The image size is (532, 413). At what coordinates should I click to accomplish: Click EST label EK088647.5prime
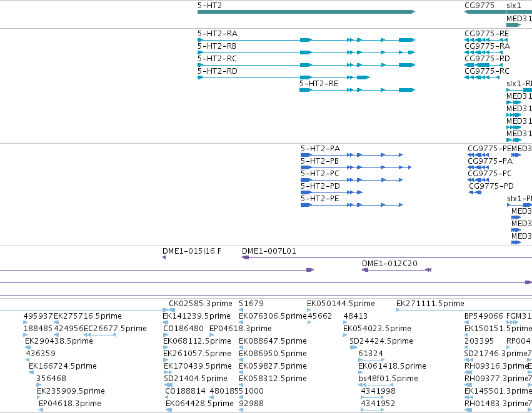(x=273, y=341)
